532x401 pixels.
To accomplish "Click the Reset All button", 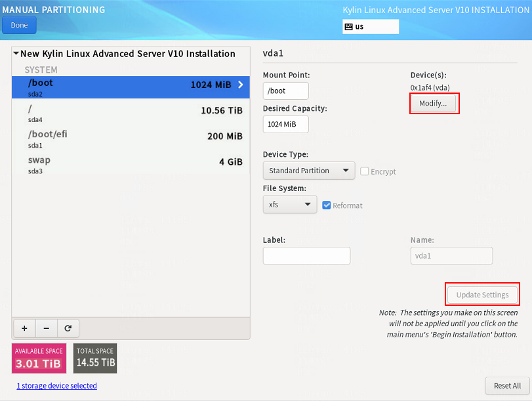I will 507,386.
